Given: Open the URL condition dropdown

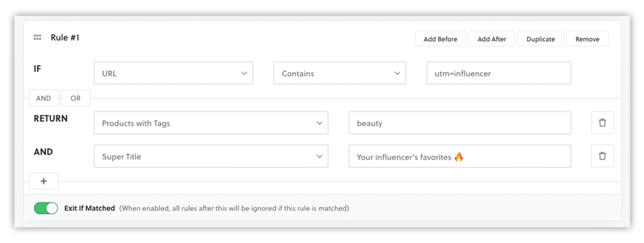Looking at the screenshot, I should 173,73.
